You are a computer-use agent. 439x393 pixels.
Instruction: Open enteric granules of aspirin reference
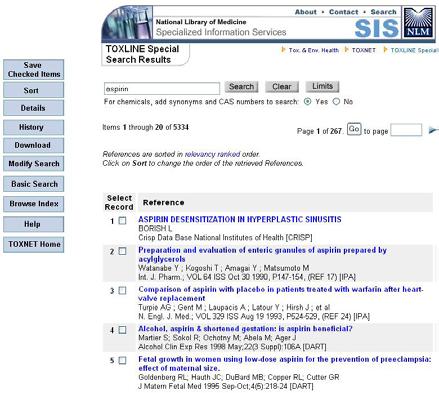click(262, 254)
